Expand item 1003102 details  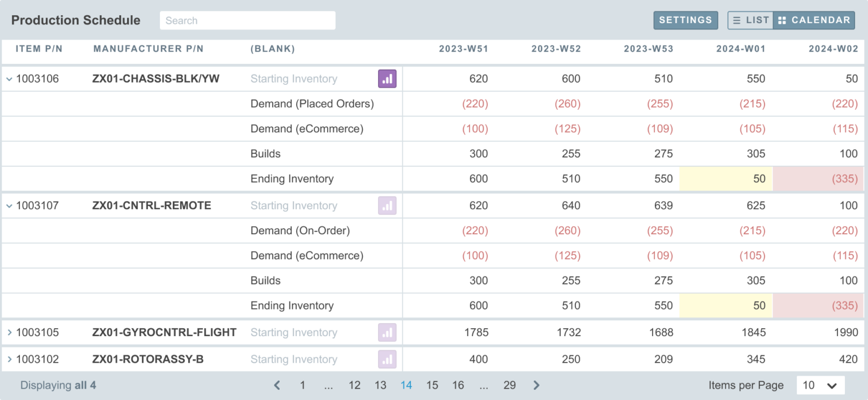pos(10,359)
